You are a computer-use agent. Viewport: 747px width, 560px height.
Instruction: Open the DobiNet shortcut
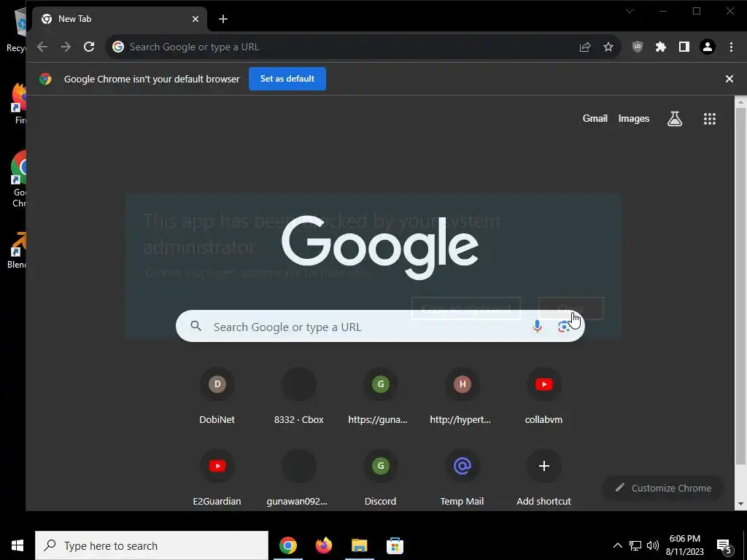[x=217, y=397]
